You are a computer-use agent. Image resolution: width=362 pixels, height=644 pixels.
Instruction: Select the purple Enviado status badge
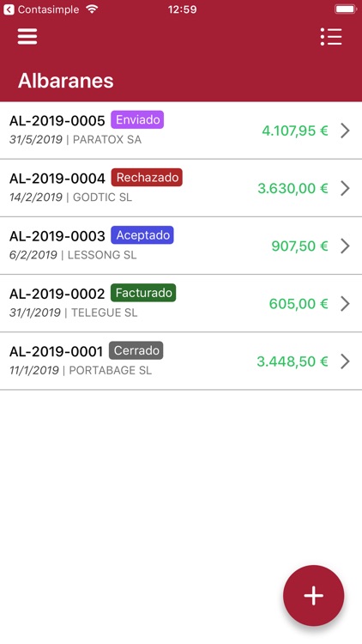(137, 119)
